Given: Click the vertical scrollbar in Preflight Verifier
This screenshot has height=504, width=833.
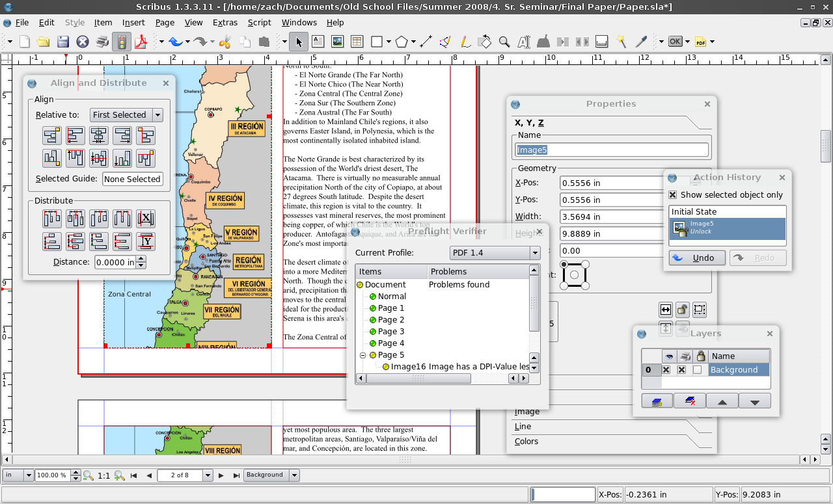Looking at the screenshot, I should coord(534,302).
